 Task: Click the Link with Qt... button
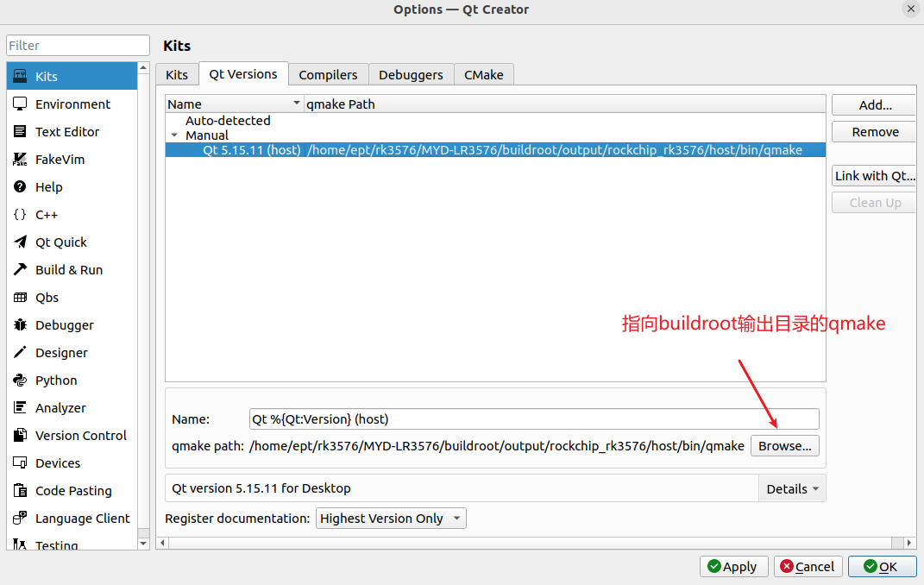875,175
